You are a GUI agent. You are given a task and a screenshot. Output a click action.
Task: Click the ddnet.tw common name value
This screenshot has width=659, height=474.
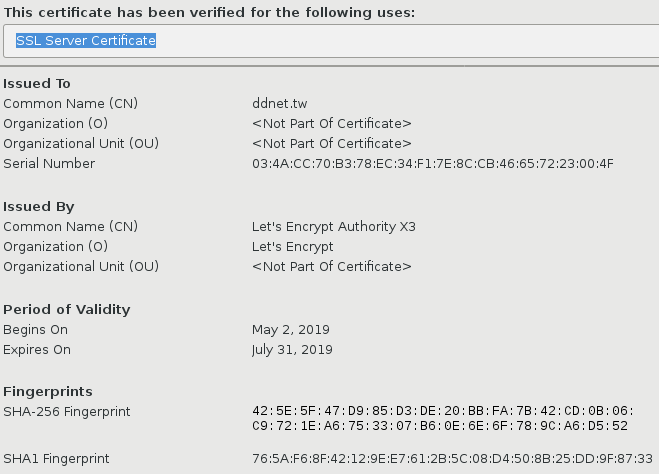pos(279,103)
